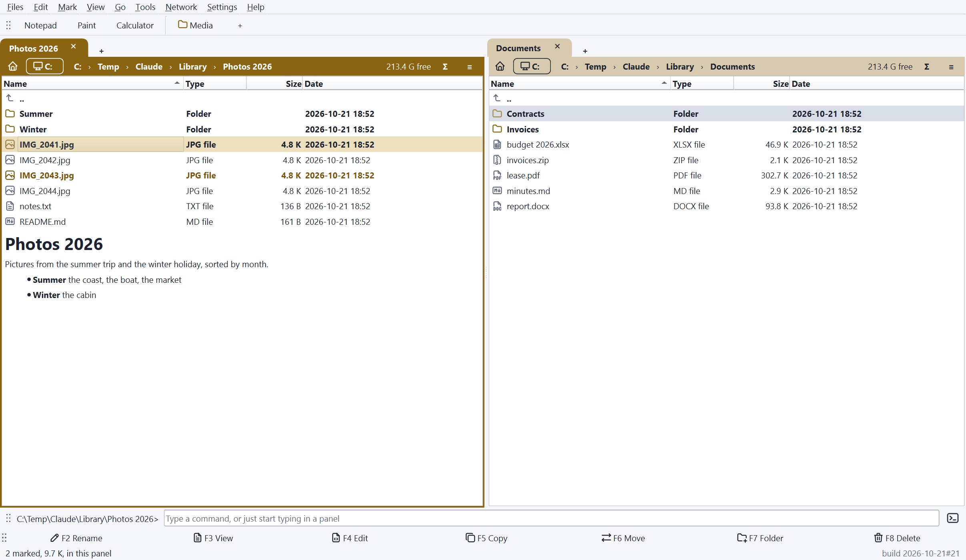Click F4 Edit button
Image resolution: width=966 pixels, height=560 pixels.
[x=350, y=538]
